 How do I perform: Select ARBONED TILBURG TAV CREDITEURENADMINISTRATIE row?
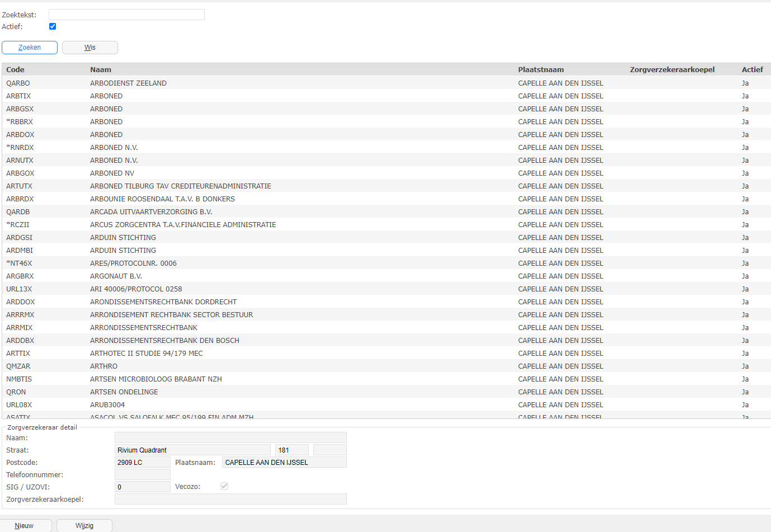pos(386,186)
